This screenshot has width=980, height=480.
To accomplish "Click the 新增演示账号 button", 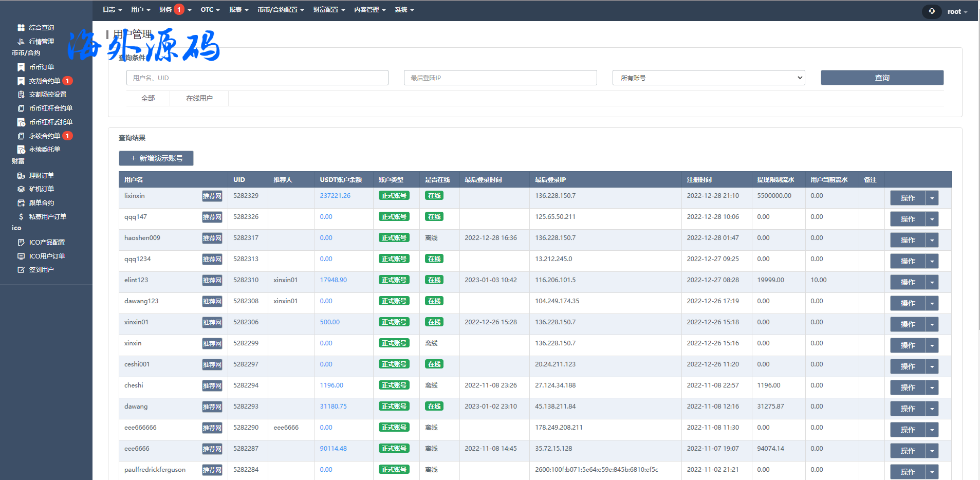I will click(x=156, y=158).
